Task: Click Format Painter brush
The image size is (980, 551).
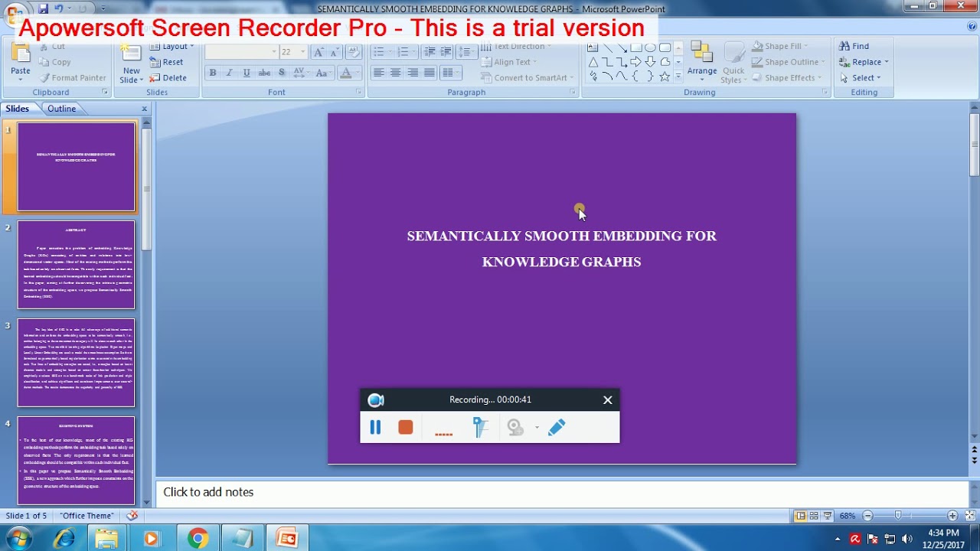Action: click(73, 77)
